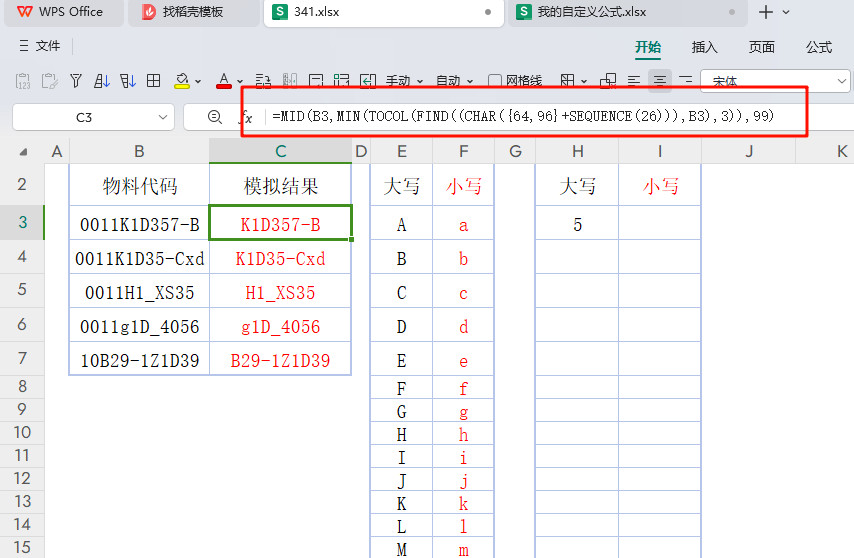The height and width of the screenshot is (558, 854).
Task: Click the uppercase K cell in column E
Action: tap(402, 503)
